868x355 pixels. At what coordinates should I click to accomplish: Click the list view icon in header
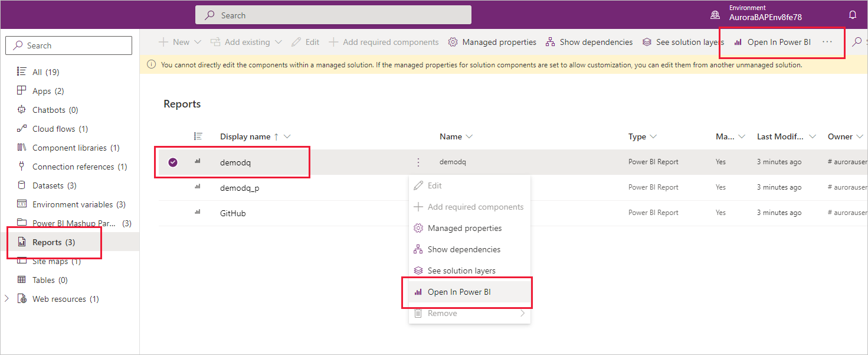(198, 136)
